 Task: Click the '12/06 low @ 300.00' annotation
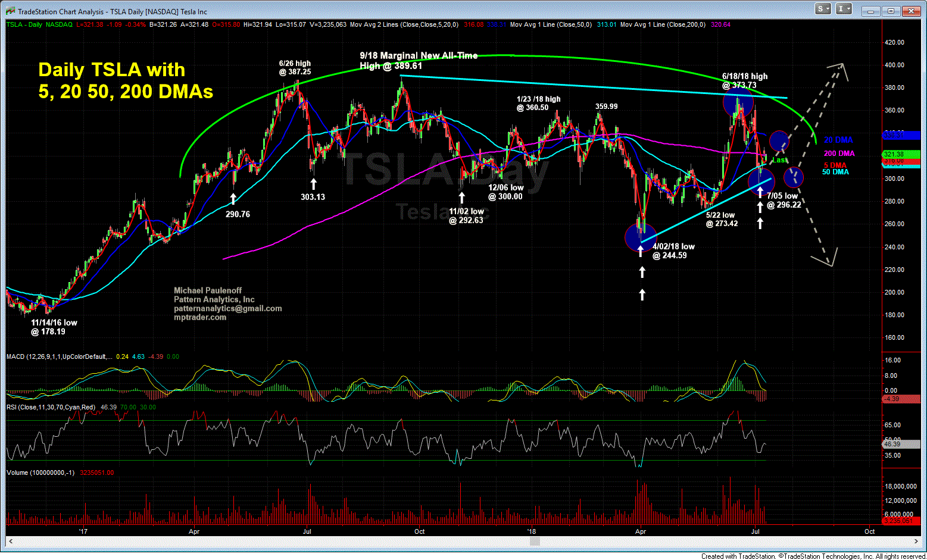click(x=505, y=192)
